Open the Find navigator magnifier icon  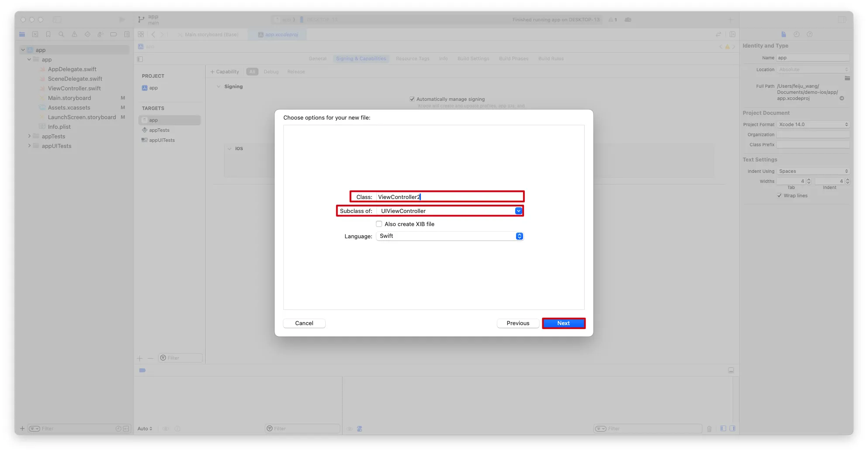tap(61, 34)
